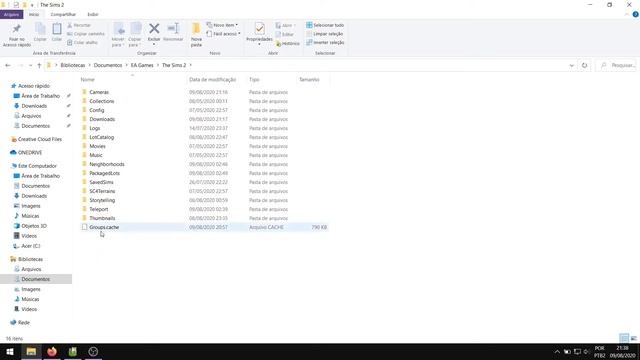Screen dimensions: 640x360
Task: Click Recortar cut command
Action: (79, 25)
